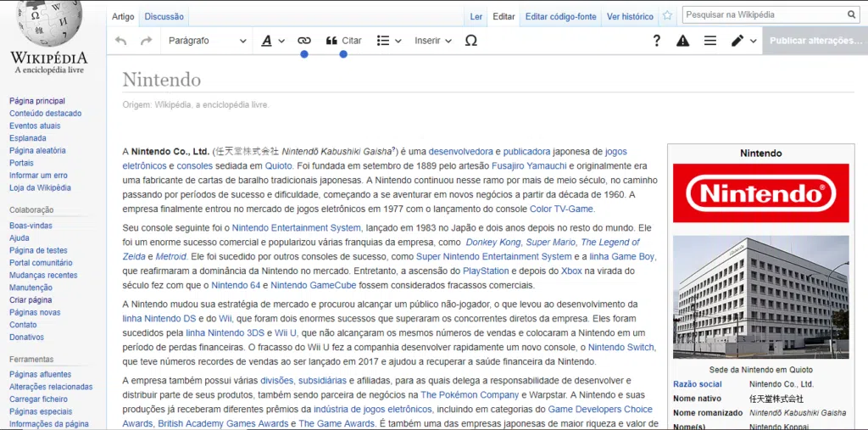Viewport: 868px width, 430px height.
Task: Go to Página principal
Action: click(x=37, y=101)
